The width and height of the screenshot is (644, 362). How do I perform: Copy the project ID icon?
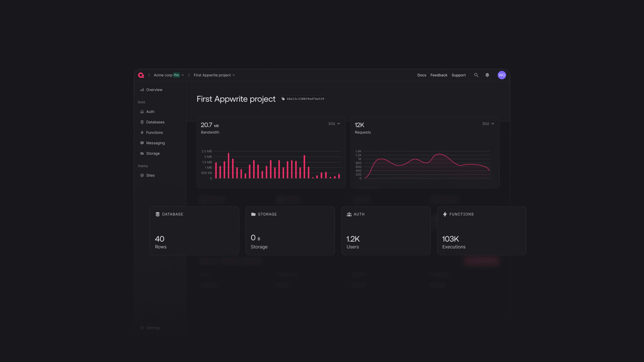(x=283, y=99)
